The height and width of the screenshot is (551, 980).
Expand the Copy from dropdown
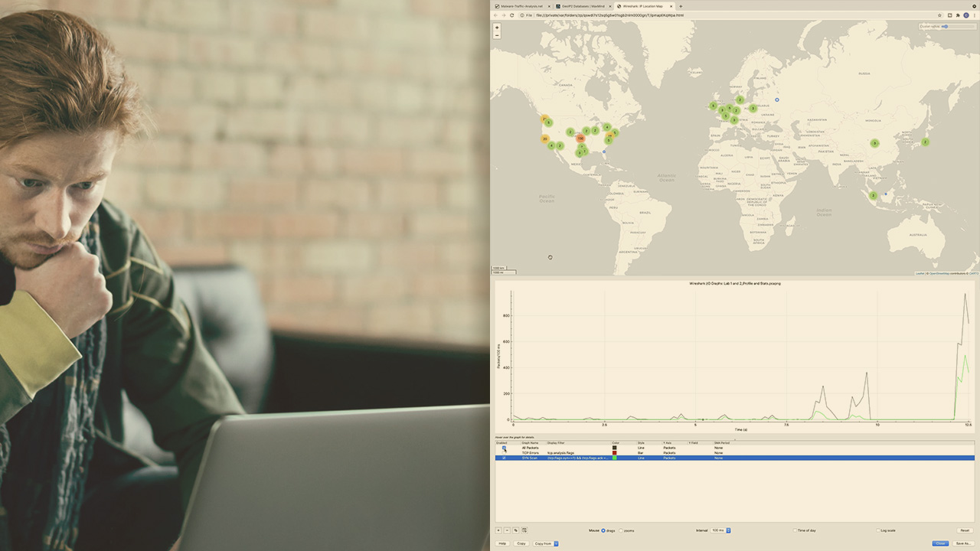click(556, 543)
